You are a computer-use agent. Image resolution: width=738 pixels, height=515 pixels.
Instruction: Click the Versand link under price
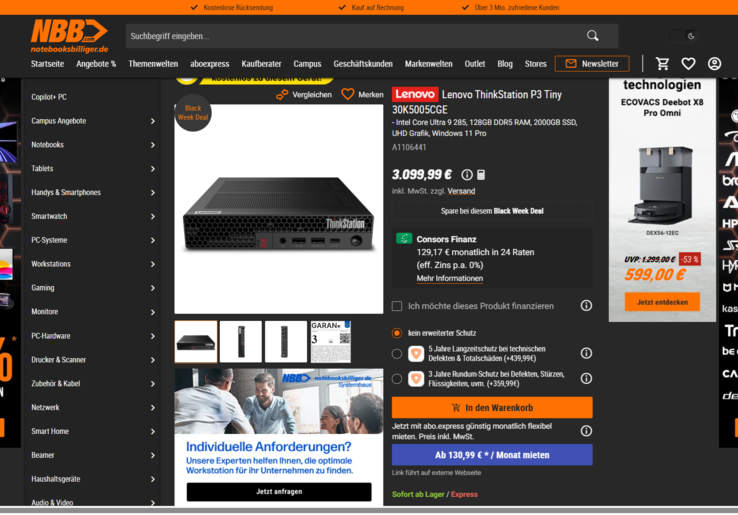tap(461, 191)
